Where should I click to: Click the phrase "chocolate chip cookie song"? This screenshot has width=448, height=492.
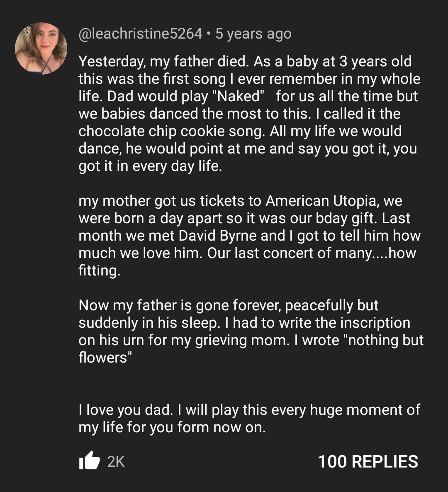(170, 131)
